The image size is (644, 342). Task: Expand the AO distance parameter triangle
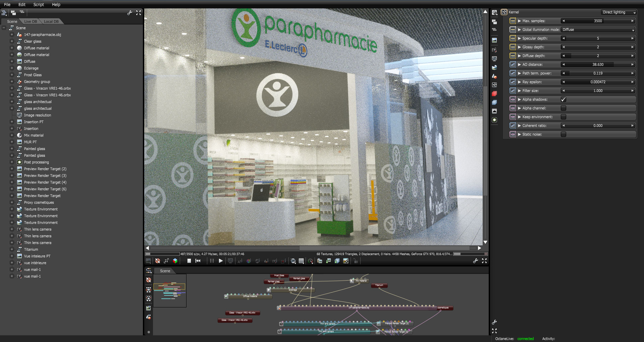(x=519, y=64)
